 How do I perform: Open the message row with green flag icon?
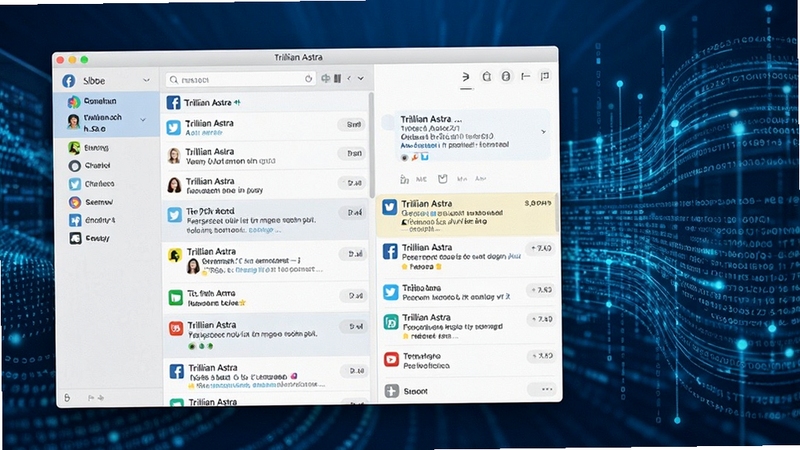coord(265,297)
